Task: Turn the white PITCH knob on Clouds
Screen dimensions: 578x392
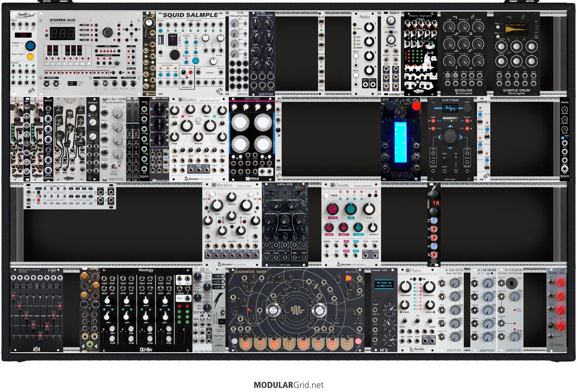Action: pos(369,209)
